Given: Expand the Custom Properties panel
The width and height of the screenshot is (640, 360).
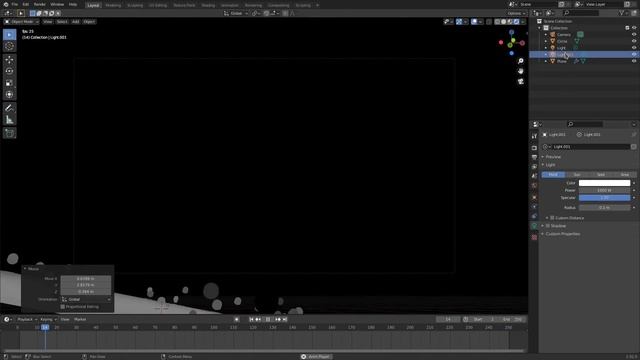Looking at the screenshot, I should coord(562,234).
